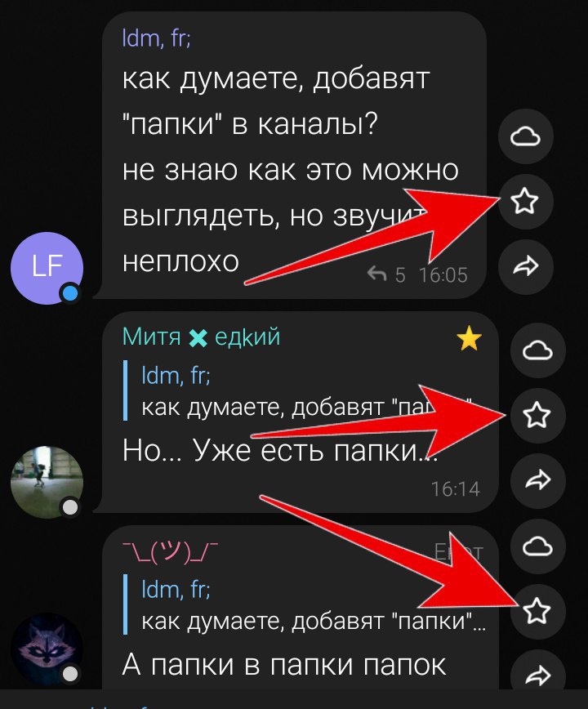Screen dimensions: 588x709
Task: Forward the ldm, fr; message
Action: coord(525,267)
